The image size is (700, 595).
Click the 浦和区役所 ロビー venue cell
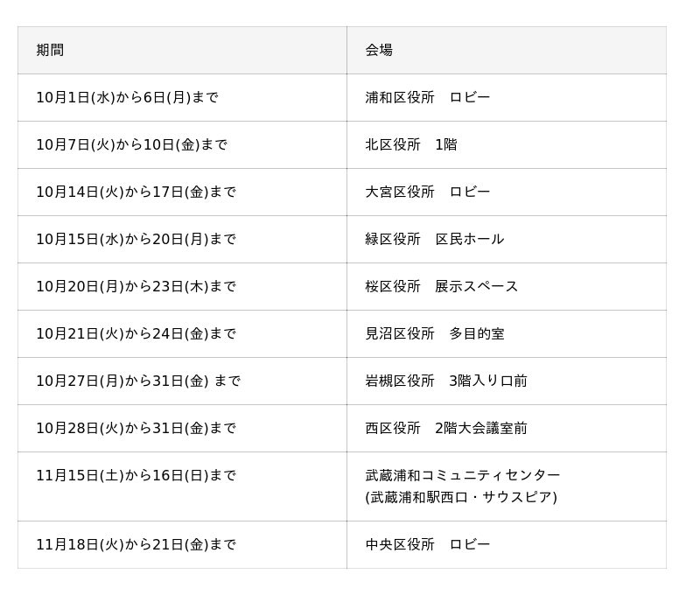click(x=427, y=97)
